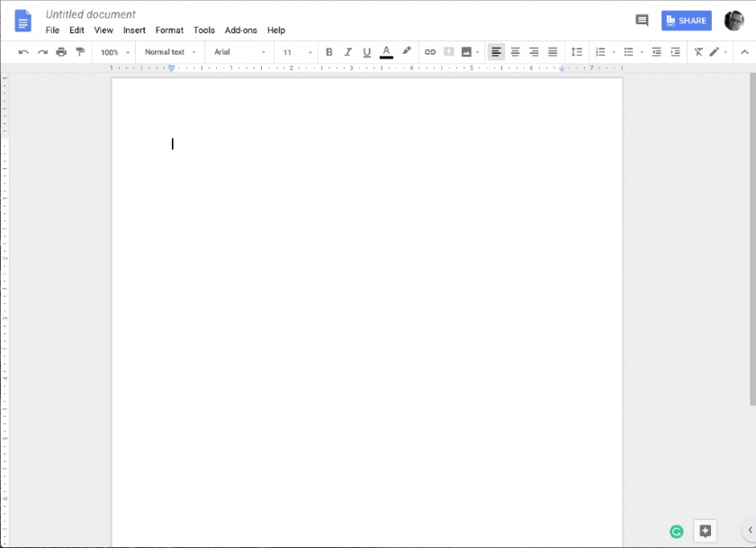The image size is (756, 548).
Task: Open the comments history icon
Action: 642,20
